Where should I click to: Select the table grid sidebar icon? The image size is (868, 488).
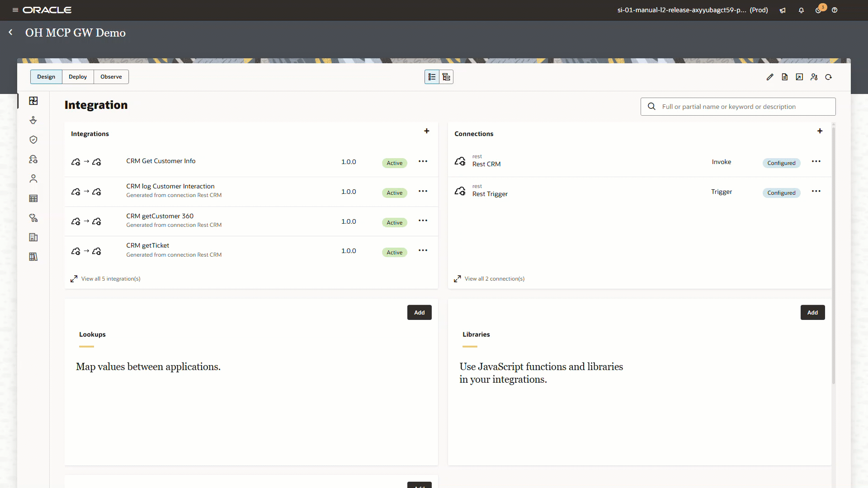33,198
